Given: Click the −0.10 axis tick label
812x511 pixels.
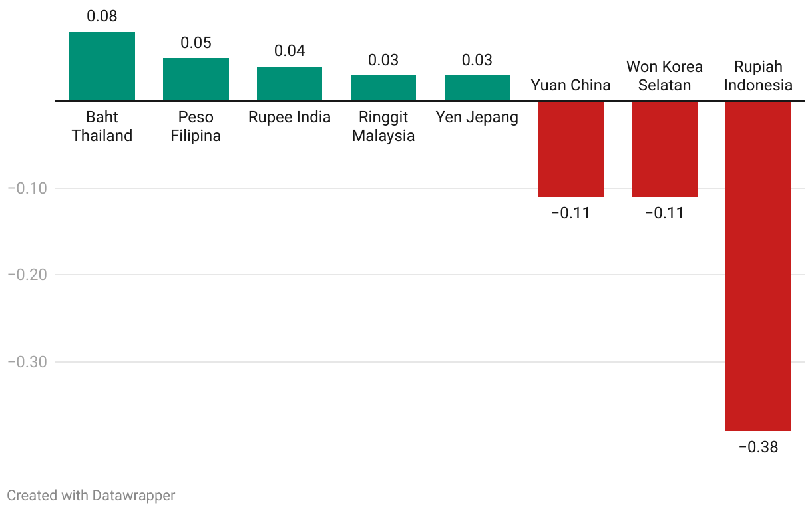Looking at the screenshot, I should [x=27, y=188].
